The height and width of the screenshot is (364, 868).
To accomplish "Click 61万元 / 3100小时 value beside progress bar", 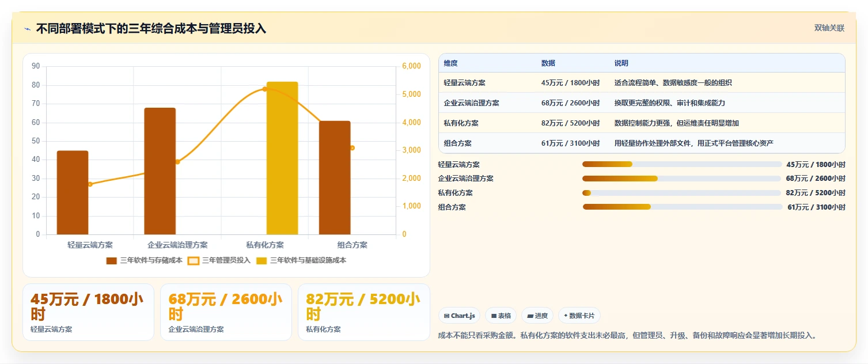I will click(816, 207).
